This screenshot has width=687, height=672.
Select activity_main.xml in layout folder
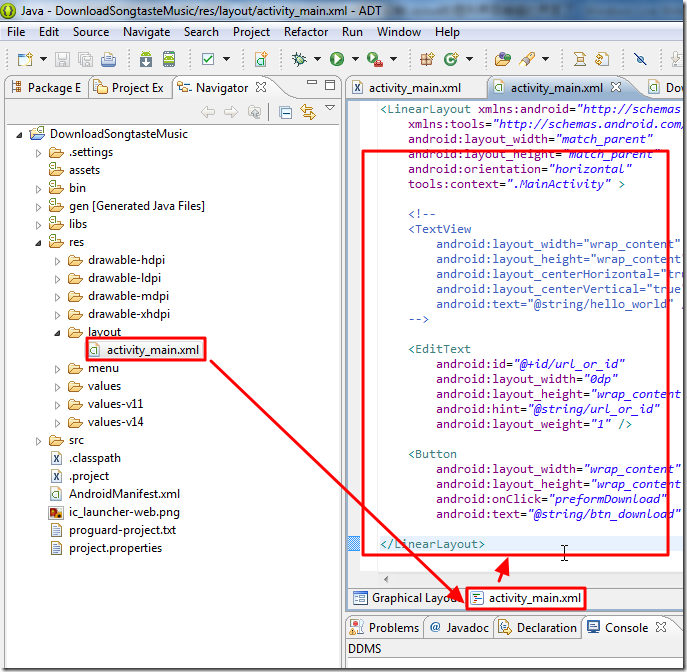pyautogui.click(x=152, y=350)
